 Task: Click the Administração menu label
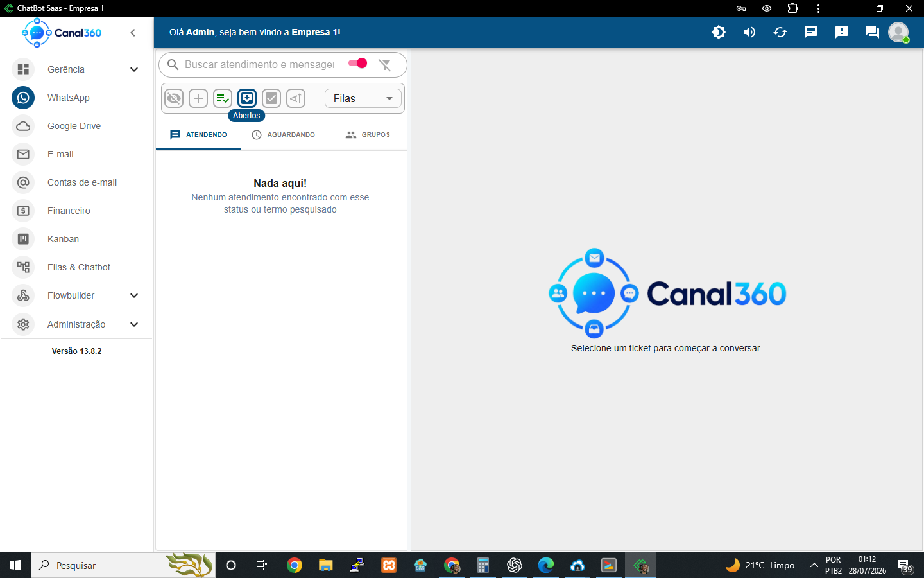[x=76, y=324]
